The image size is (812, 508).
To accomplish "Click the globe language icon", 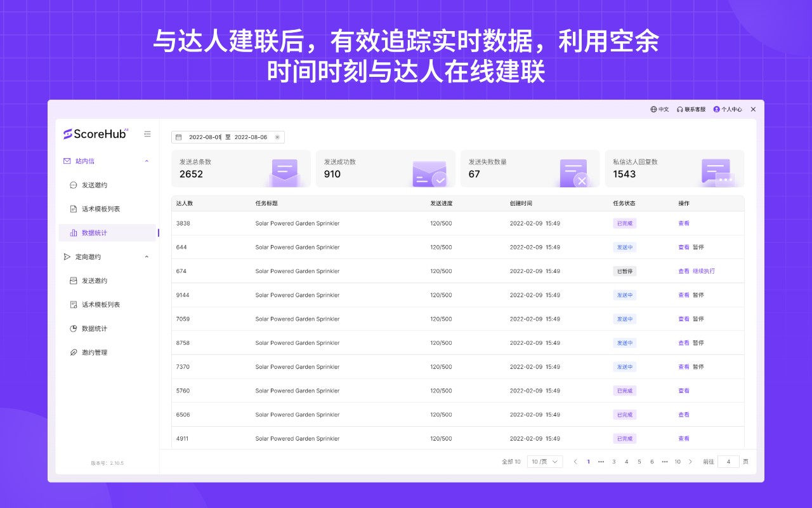I will pos(653,109).
